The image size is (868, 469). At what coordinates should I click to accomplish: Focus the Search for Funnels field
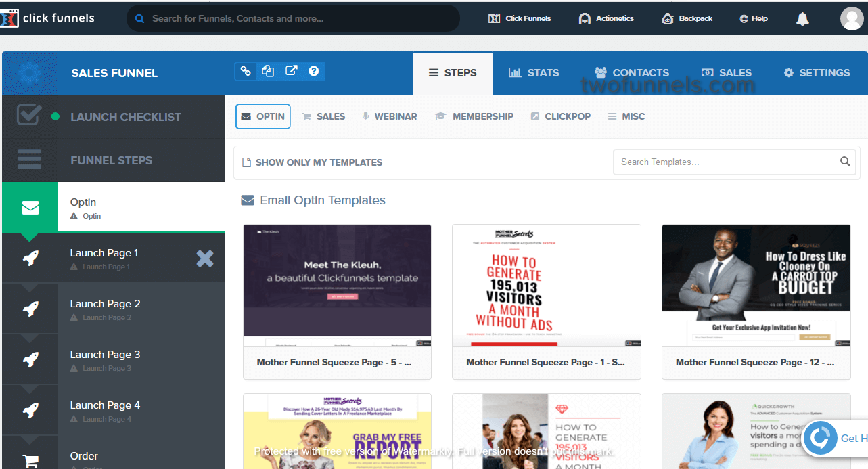pyautogui.click(x=293, y=18)
